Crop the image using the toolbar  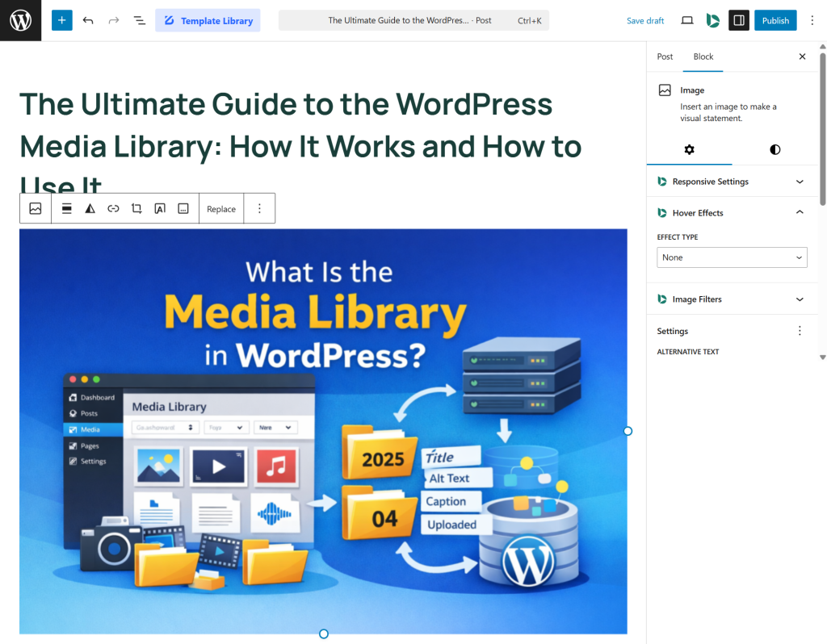pyautogui.click(x=136, y=208)
